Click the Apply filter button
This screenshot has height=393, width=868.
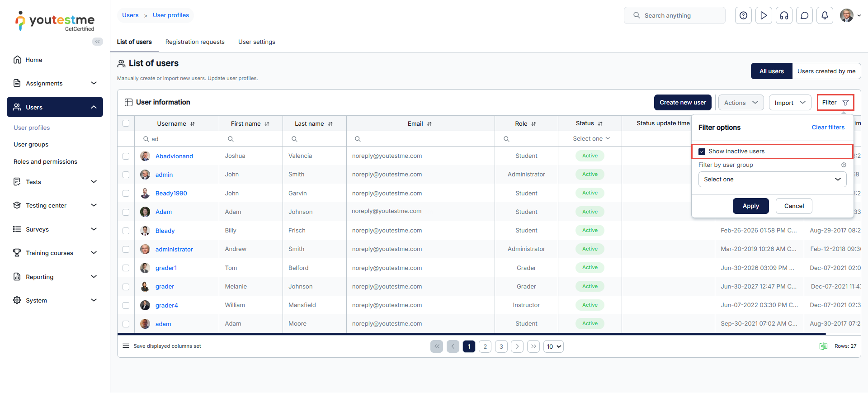pyautogui.click(x=750, y=206)
